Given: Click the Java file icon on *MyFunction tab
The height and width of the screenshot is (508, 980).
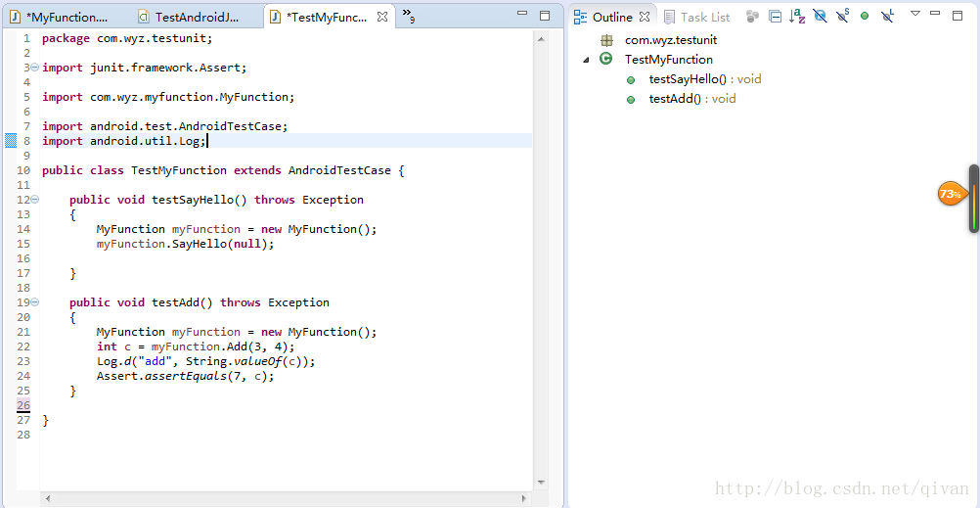Looking at the screenshot, I should [16, 17].
